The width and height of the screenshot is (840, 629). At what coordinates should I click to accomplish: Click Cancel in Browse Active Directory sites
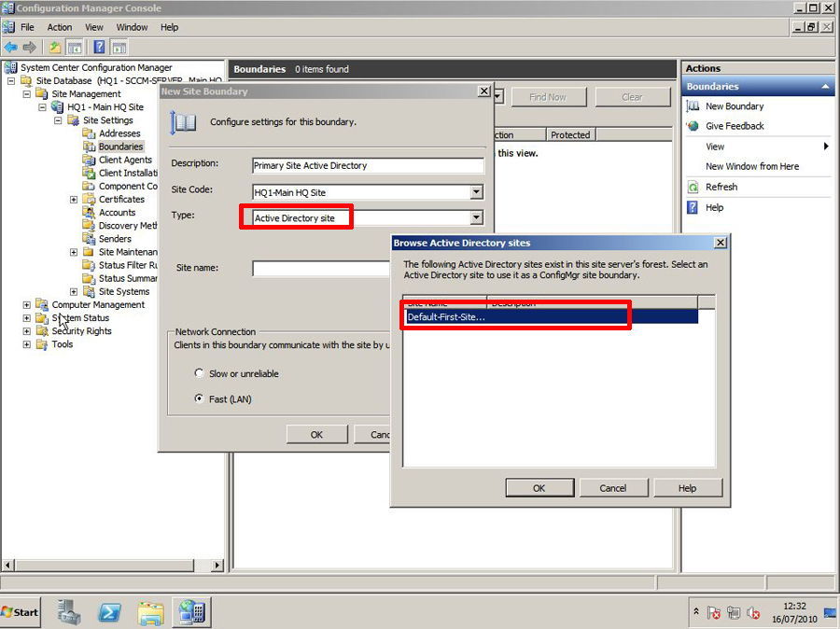(x=613, y=488)
